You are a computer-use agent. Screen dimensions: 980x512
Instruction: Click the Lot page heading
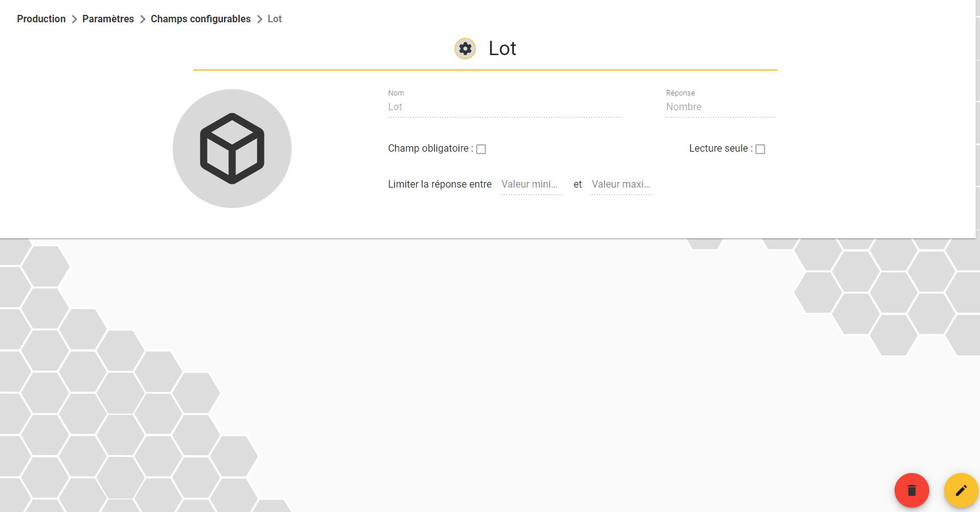(x=502, y=48)
